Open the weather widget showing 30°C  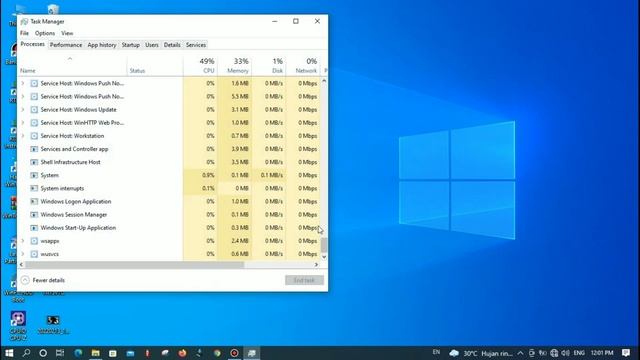[481, 353]
